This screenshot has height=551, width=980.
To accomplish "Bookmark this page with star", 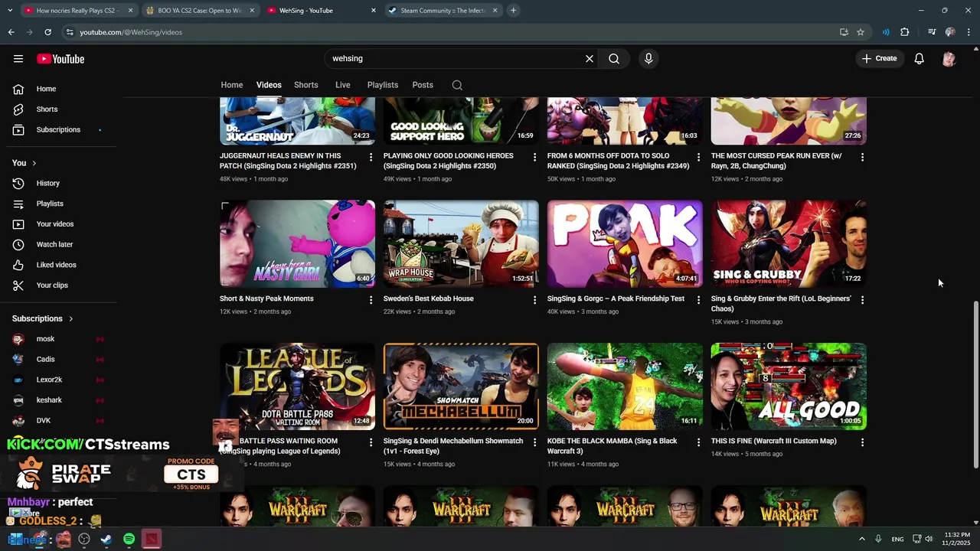I will 861,32.
